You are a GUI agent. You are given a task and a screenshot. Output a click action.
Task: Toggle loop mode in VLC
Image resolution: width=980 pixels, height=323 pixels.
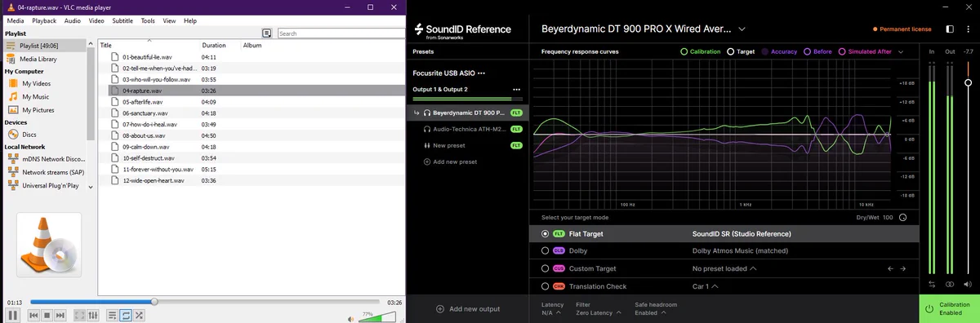pos(126,315)
